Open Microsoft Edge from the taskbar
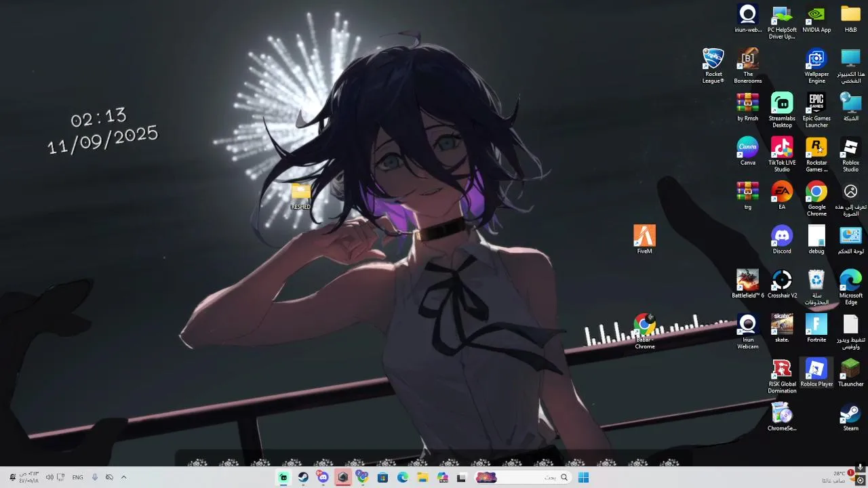The image size is (868, 488). click(403, 477)
